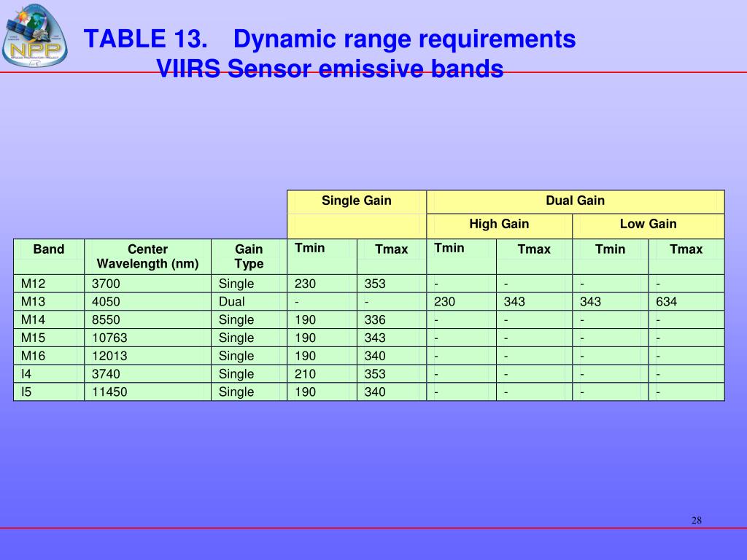Select the 'Dual' gain type cell

click(x=249, y=302)
